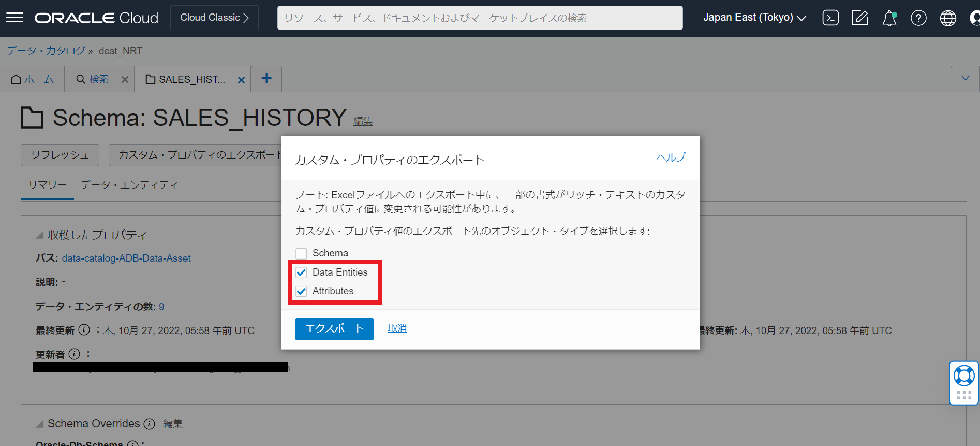Open the floating support lifebuoy widget
Image resolution: width=980 pixels, height=446 pixels.
tap(964, 376)
